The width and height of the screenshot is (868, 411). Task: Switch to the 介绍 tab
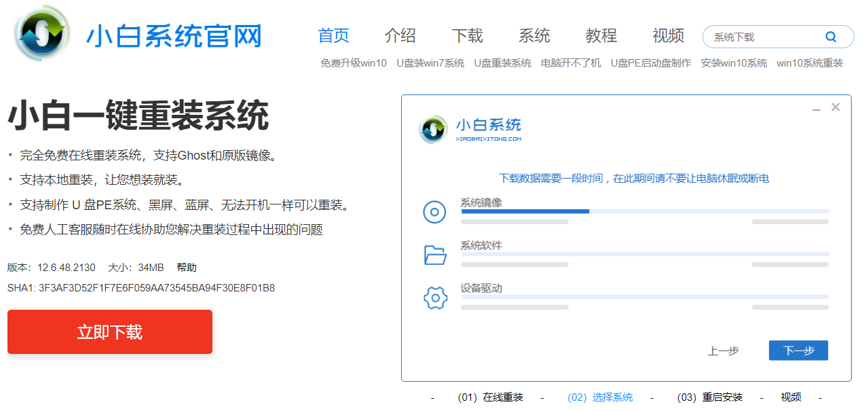click(400, 36)
